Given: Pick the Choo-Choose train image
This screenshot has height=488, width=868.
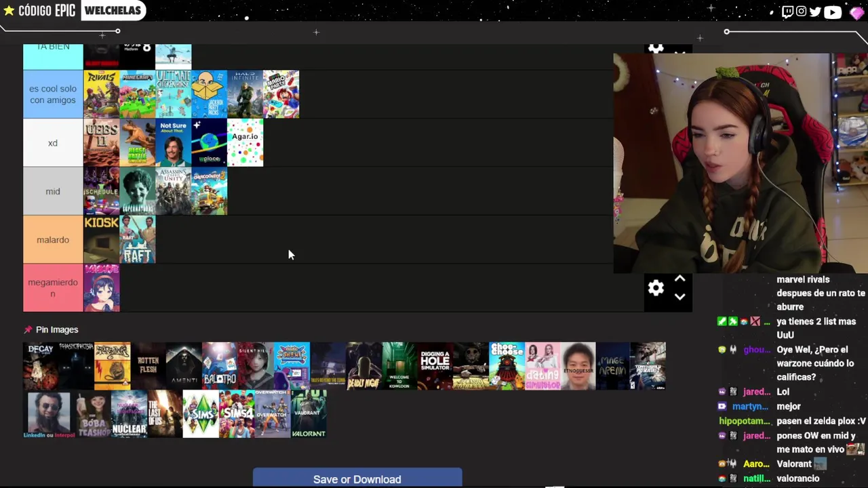Looking at the screenshot, I should 507,366.
